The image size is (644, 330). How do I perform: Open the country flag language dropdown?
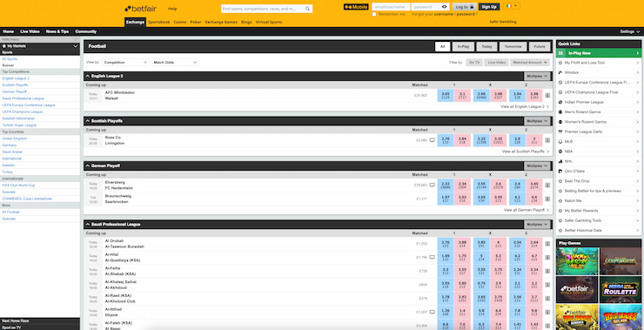(512, 6)
